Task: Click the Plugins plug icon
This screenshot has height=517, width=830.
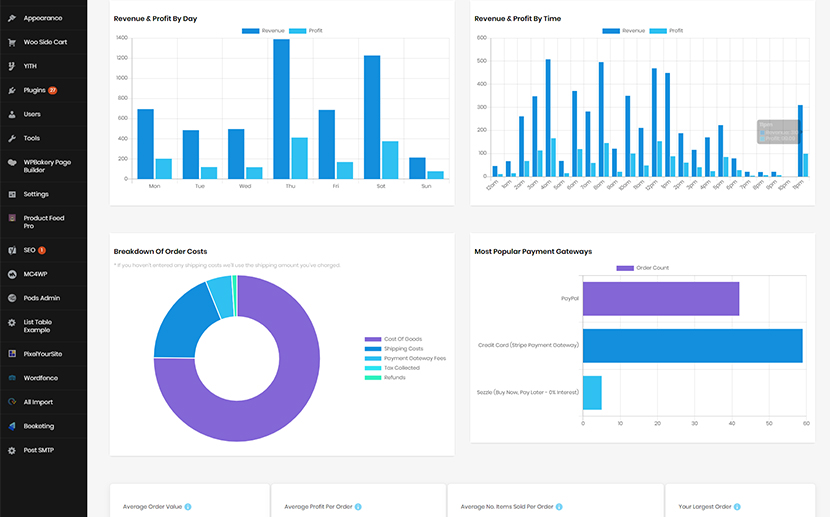Action: [x=12, y=90]
